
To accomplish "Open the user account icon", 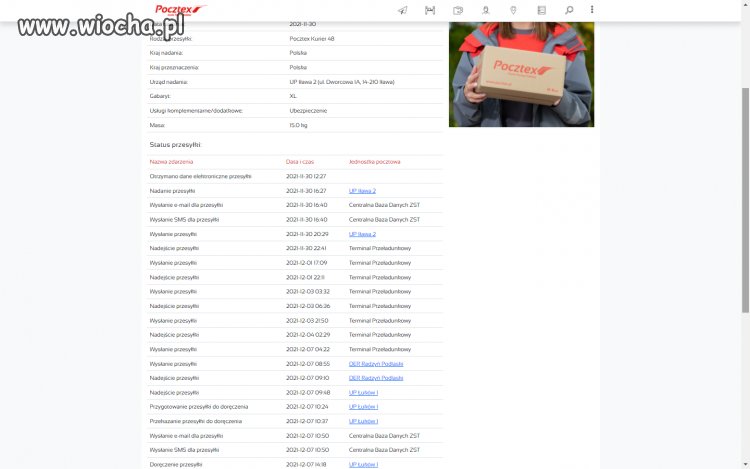I will (x=485, y=10).
